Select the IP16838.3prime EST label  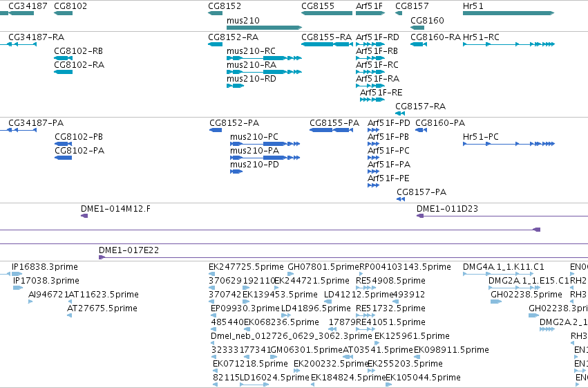[45, 267]
